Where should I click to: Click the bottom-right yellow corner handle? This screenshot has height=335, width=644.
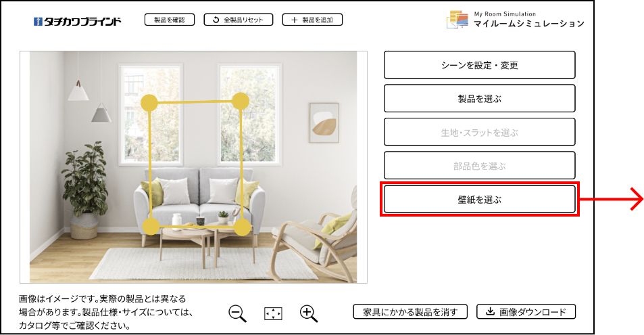[x=243, y=227]
